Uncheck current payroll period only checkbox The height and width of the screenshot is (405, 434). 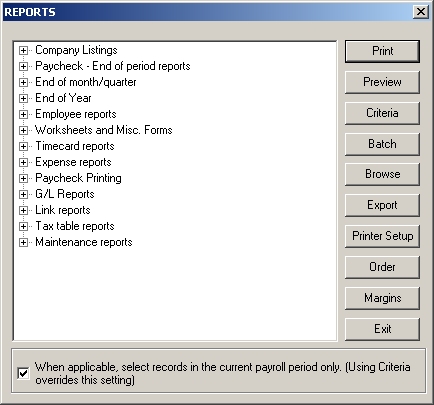coord(23,373)
